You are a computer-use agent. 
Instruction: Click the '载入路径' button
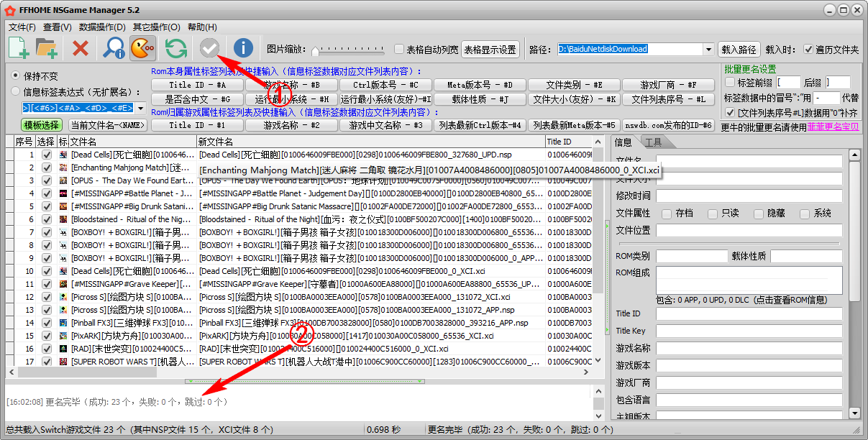739,50
